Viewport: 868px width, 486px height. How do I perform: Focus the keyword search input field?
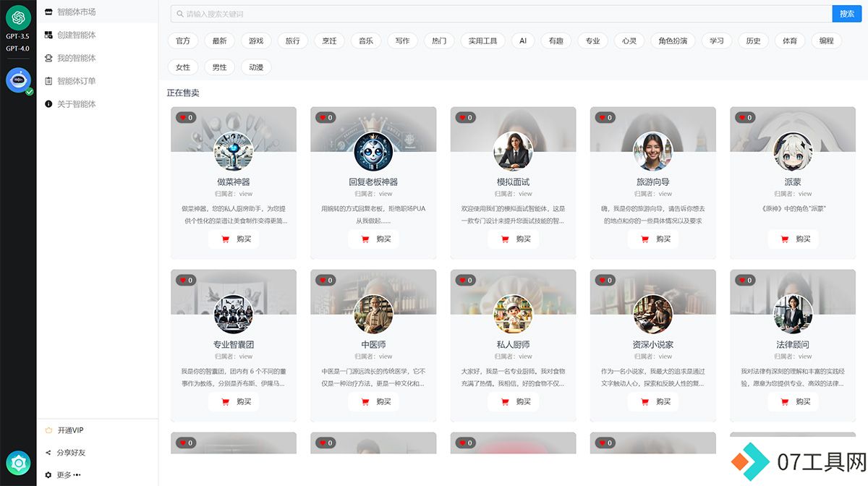501,14
